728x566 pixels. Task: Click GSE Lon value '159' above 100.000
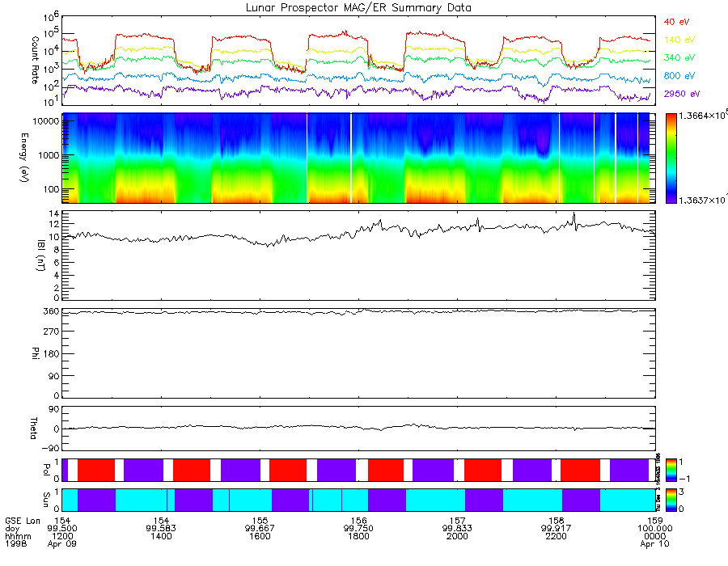654,521
